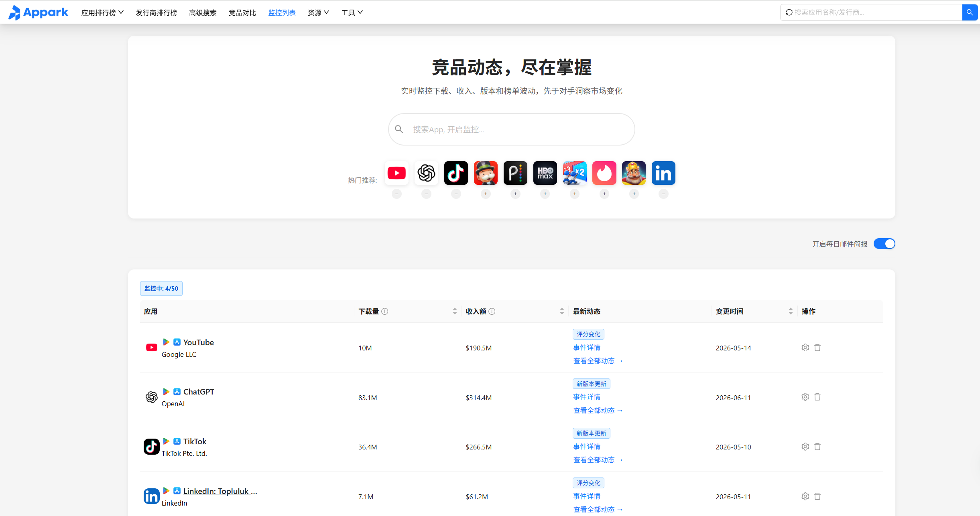Image resolution: width=980 pixels, height=516 pixels.
Task: Select the x2 blocks game recommended icon
Action: tap(575, 173)
